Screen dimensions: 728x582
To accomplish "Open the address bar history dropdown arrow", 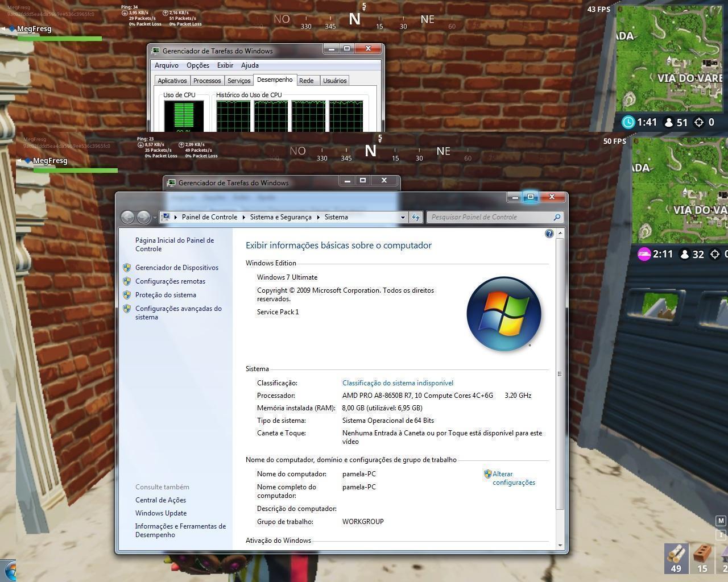I will point(403,217).
